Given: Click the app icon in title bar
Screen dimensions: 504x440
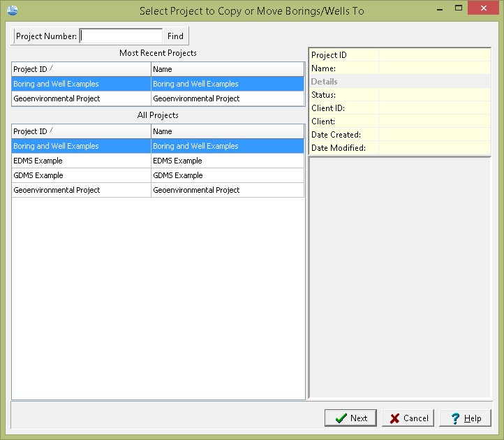Looking at the screenshot, I should pos(11,10).
